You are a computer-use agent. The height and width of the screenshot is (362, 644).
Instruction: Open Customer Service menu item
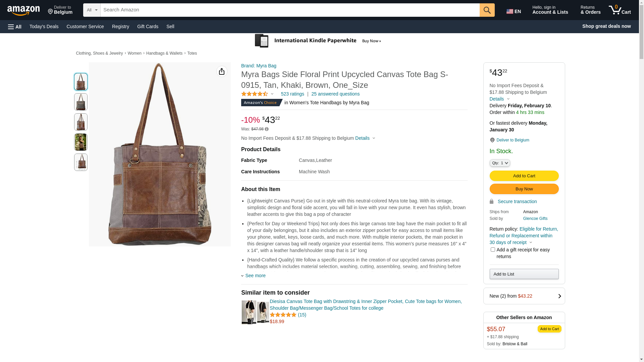tap(85, 26)
